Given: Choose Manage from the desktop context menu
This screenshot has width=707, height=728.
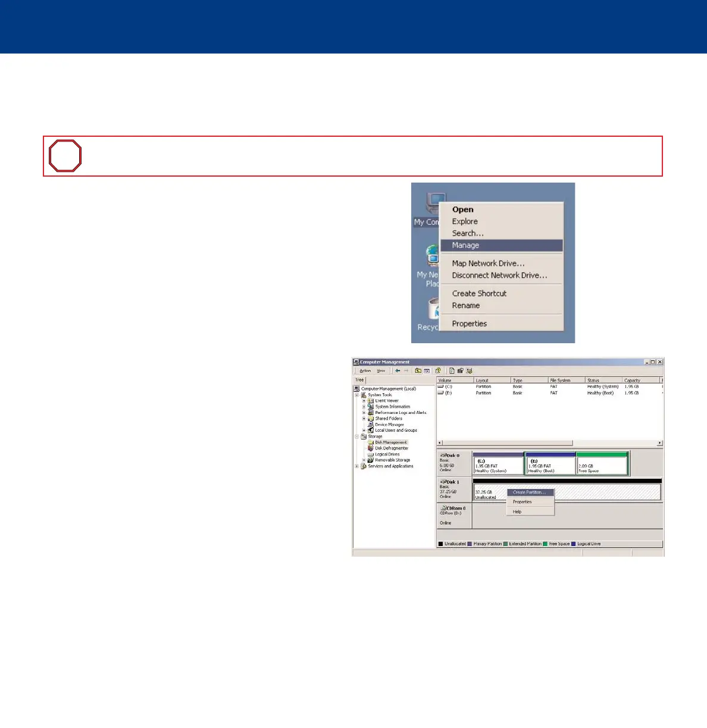Looking at the screenshot, I should pos(465,246).
